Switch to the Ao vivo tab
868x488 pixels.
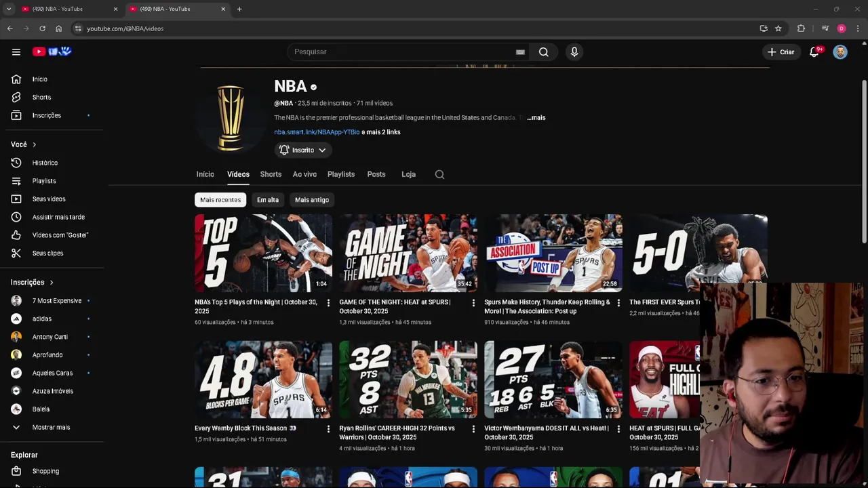304,174
